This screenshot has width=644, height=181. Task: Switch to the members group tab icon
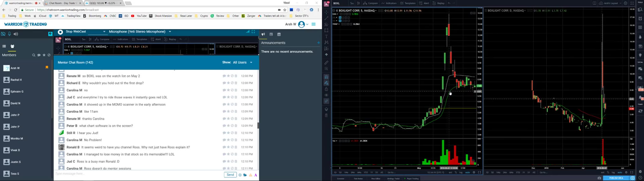[x=12, y=46]
